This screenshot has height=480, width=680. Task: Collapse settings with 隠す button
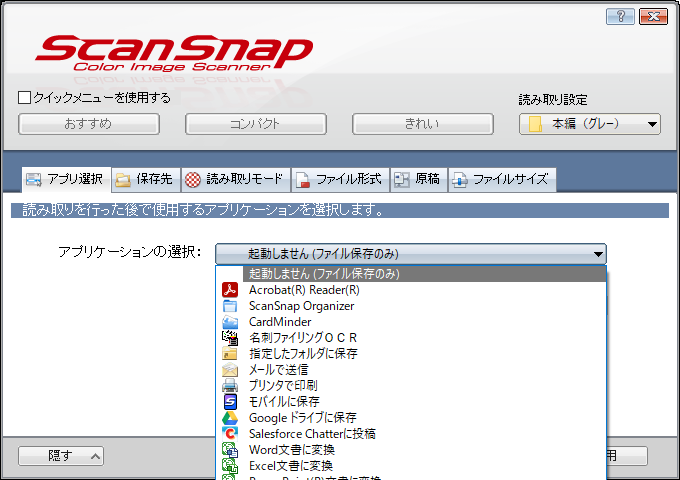click(x=61, y=456)
